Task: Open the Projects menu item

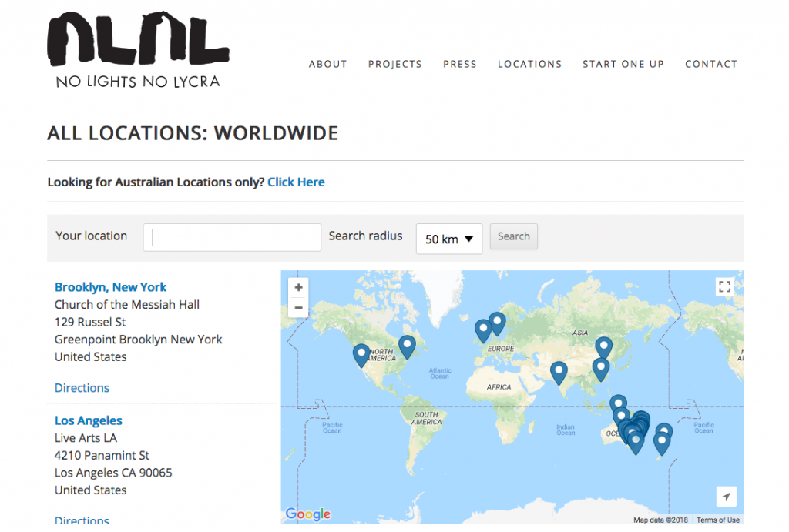Action: point(395,65)
